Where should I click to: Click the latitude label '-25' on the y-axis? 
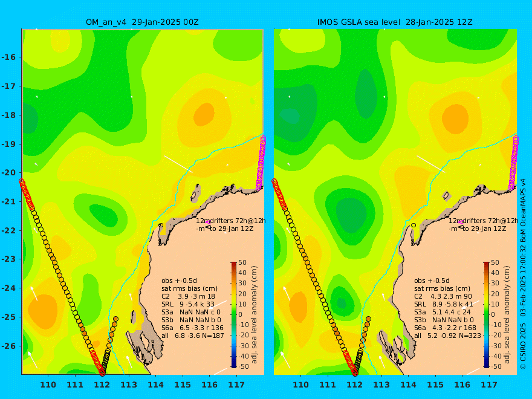[x=8, y=317]
